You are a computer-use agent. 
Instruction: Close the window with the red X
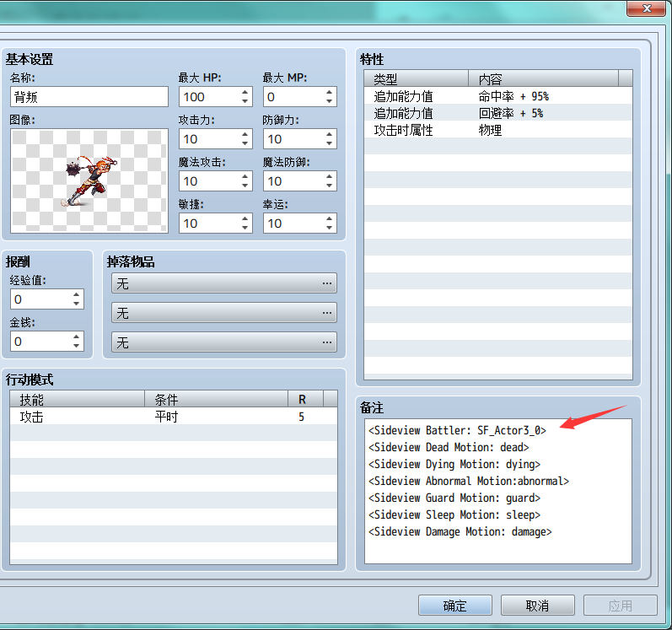click(x=648, y=8)
